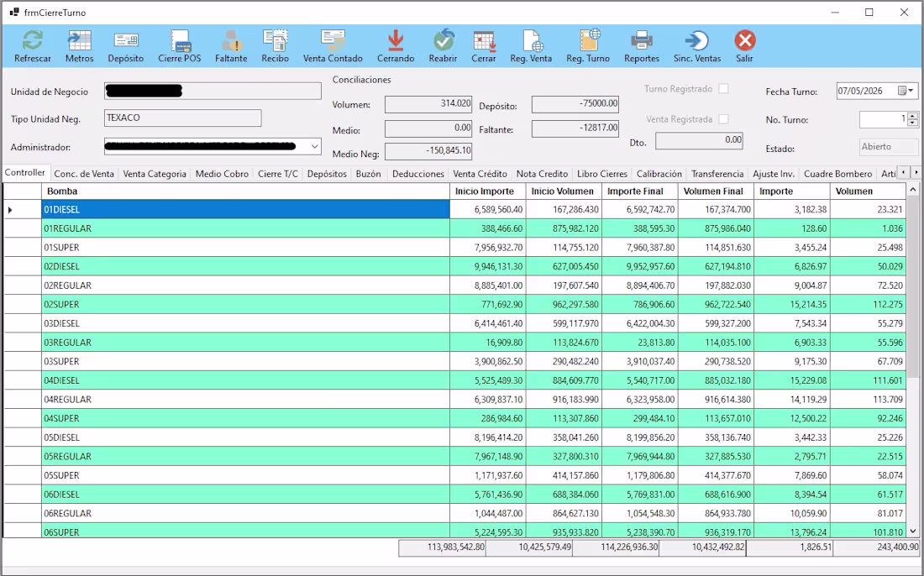Switch to the Controller tab

pos(24,173)
